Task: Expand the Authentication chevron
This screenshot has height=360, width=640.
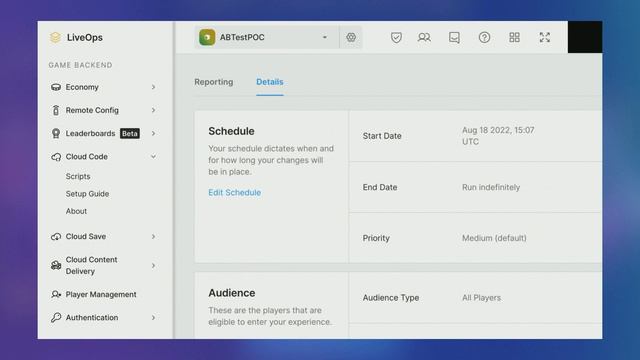Action: pyautogui.click(x=153, y=318)
